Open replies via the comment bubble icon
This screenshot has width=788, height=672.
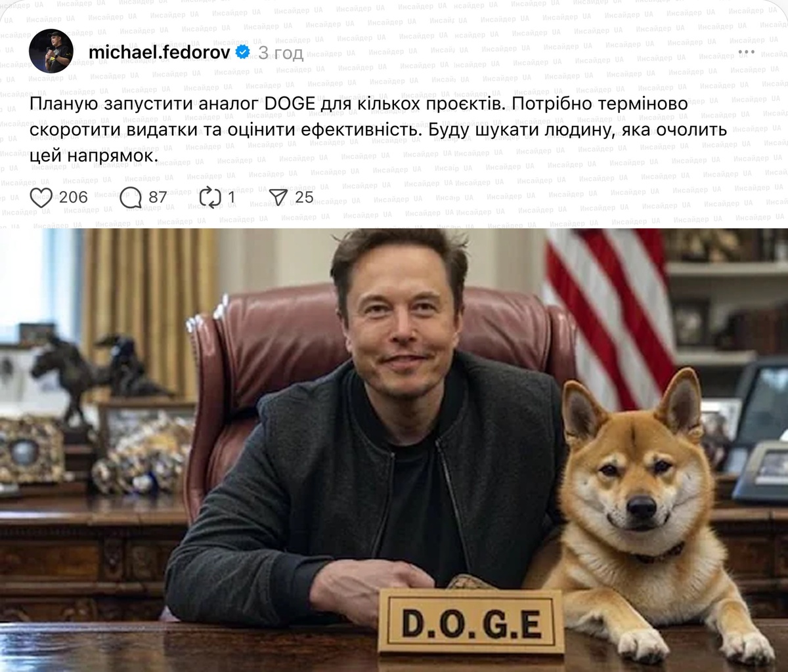pos(131,197)
